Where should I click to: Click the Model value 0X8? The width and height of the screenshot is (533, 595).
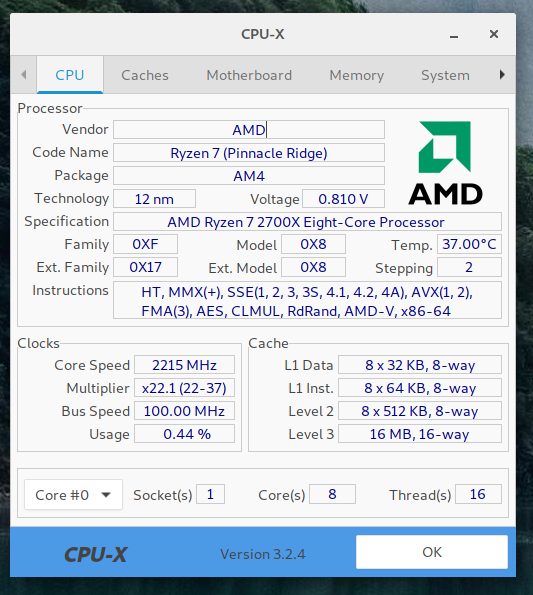(313, 244)
